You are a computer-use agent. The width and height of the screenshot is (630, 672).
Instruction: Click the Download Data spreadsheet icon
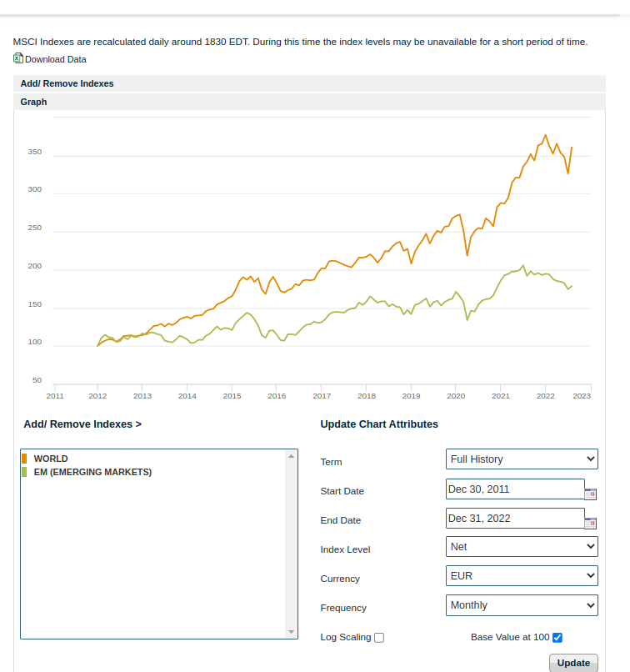[x=18, y=58]
